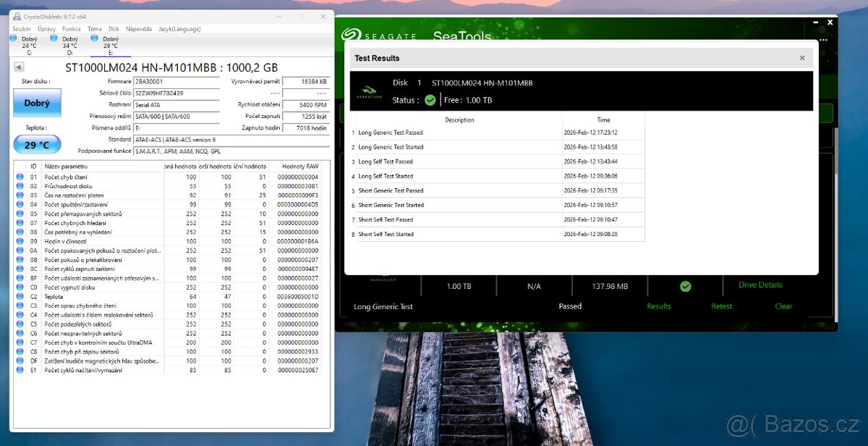Open the Funkce menu

click(72, 29)
